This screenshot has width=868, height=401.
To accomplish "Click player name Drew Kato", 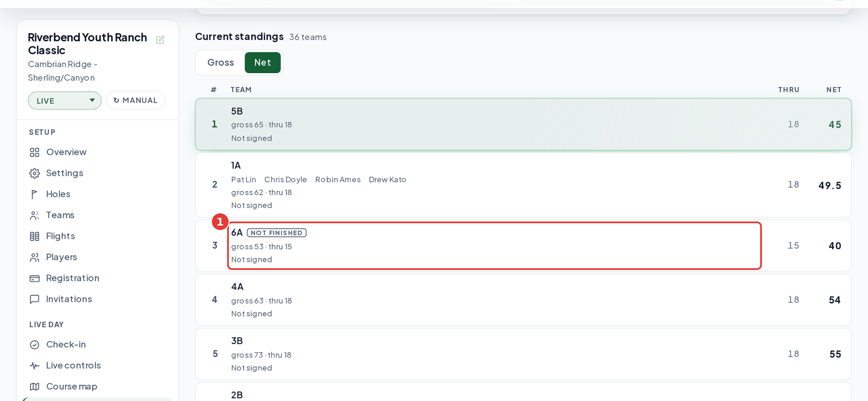I will (387, 179).
